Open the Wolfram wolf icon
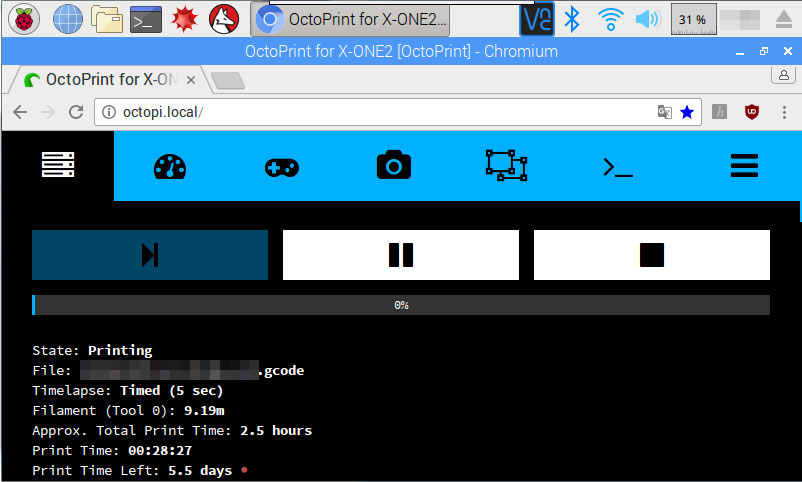Image resolution: width=802 pixels, height=482 pixels. coord(224,19)
